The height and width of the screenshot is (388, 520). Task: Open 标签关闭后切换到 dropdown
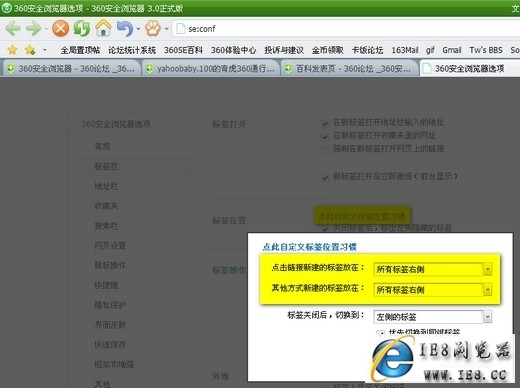(433, 317)
